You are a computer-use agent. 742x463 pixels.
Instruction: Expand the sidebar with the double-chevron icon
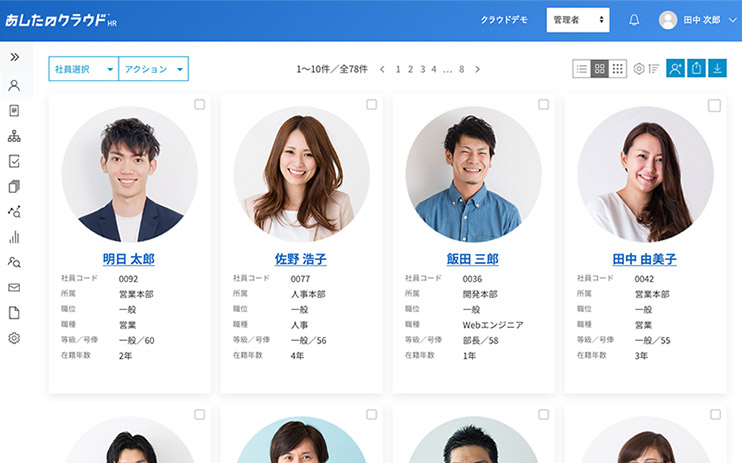pos(15,57)
